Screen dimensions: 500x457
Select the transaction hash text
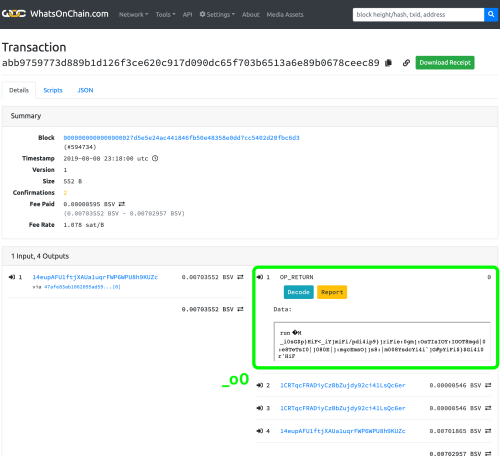click(x=191, y=63)
